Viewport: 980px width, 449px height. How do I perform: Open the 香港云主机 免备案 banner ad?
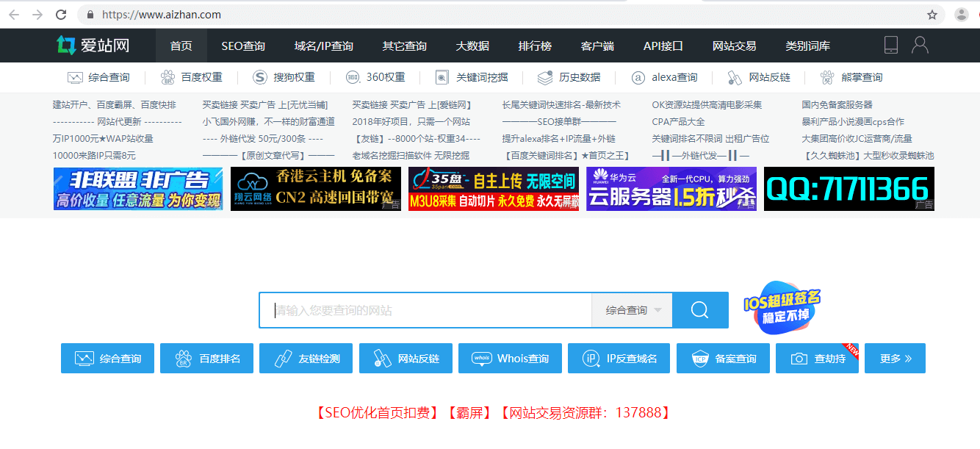point(316,189)
